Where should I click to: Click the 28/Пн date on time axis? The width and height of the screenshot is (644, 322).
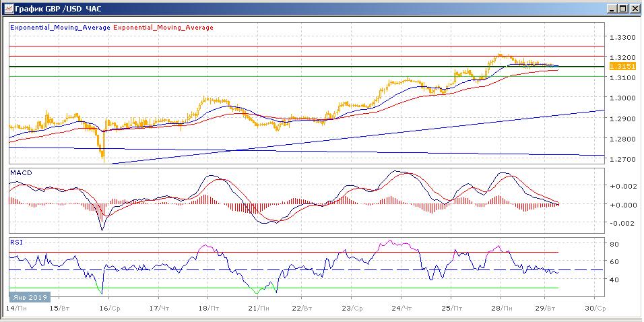(500, 307)
